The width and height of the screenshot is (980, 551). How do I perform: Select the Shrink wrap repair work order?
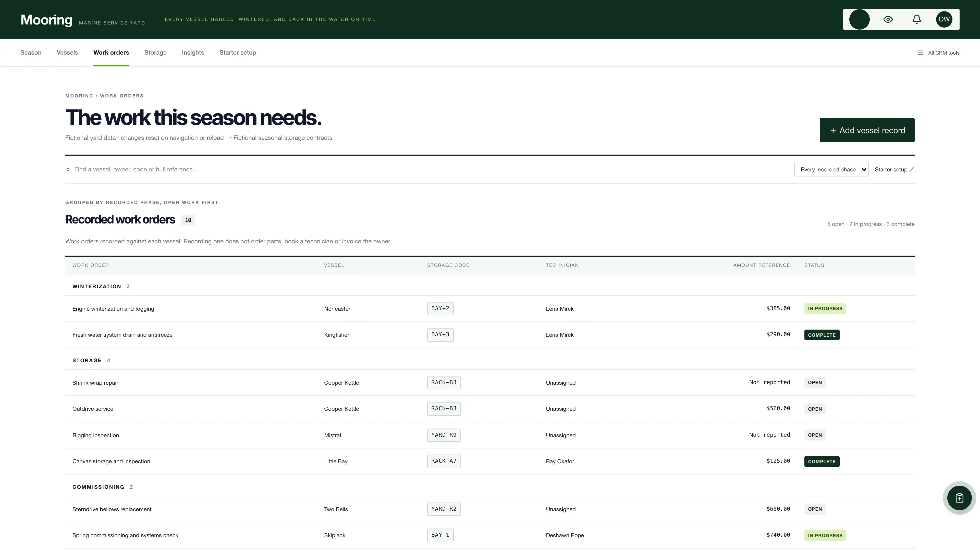[95, 383]
